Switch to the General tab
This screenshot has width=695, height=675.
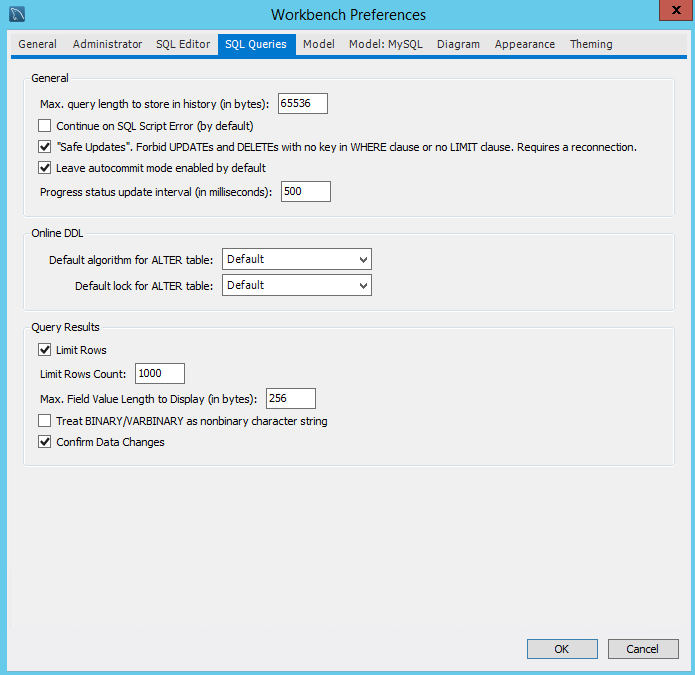(38, 45)
